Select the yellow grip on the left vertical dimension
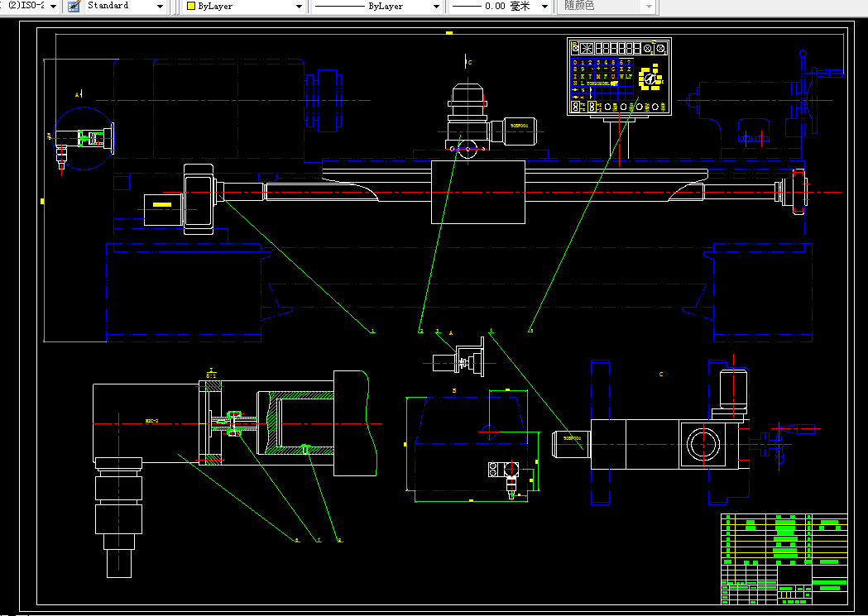This screenshot has height=616, width=868. coord(42,201)
